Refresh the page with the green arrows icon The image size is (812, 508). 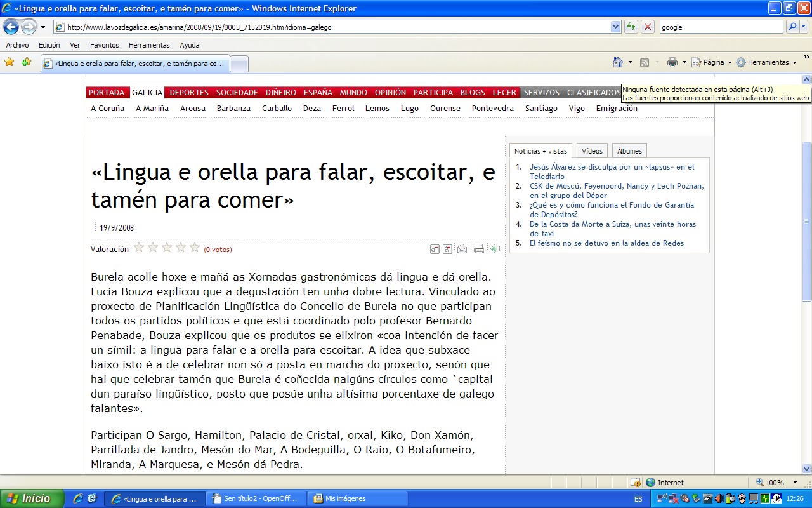point(631,27)
